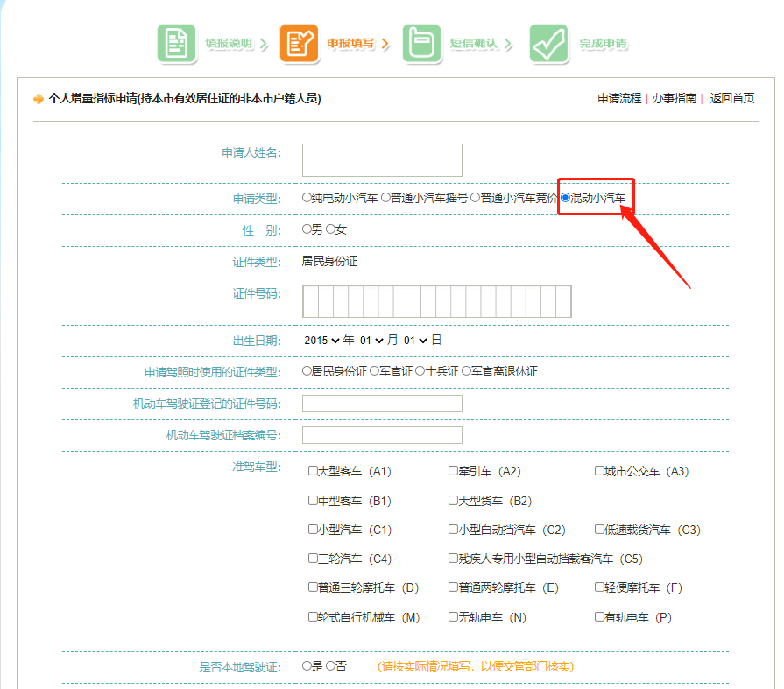Check the 小型汽车 (C1) vehicle class
Image resolution: width=784 pixels, height=689 pixels.
[312, 529]
